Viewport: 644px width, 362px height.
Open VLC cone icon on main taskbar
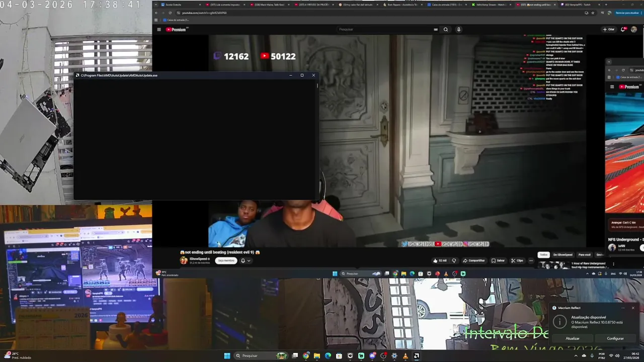(406, 355)
